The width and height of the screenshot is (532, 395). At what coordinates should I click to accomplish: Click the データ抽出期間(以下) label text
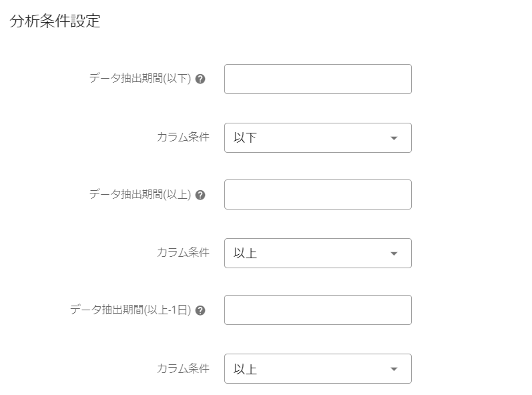click(x=140, y=79)
